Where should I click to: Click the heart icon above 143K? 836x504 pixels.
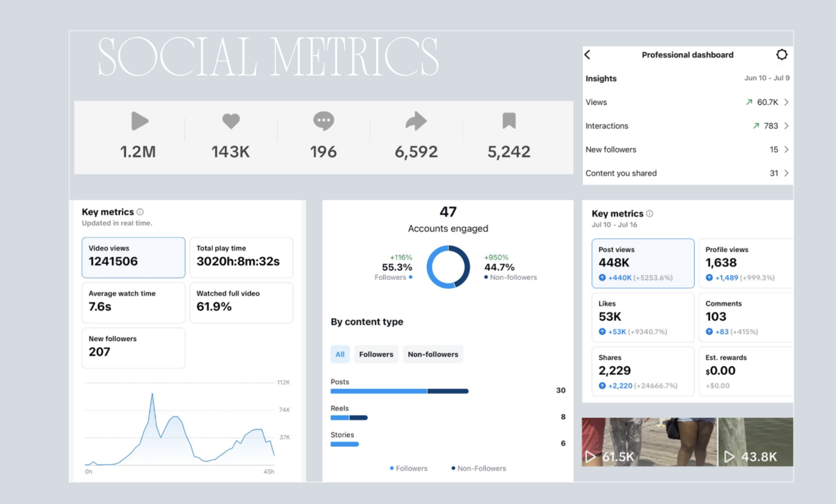click(231, 121)
